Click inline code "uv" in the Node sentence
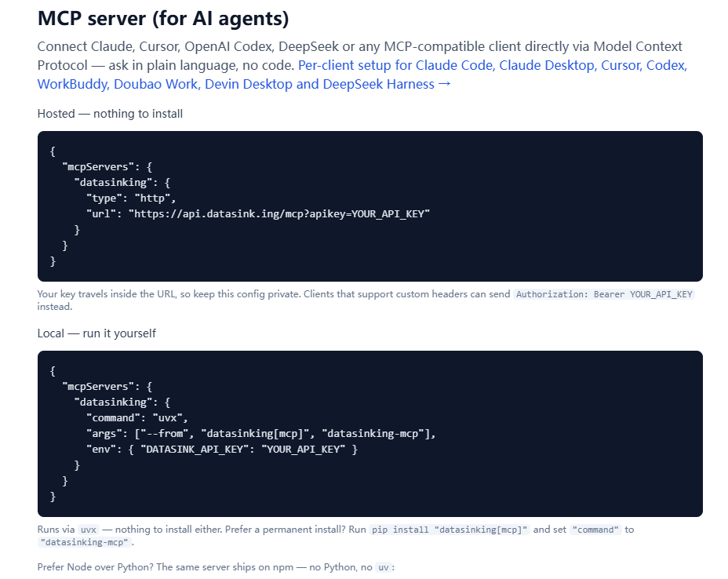This screenshot has height=579, width=728. coord(384,567)
